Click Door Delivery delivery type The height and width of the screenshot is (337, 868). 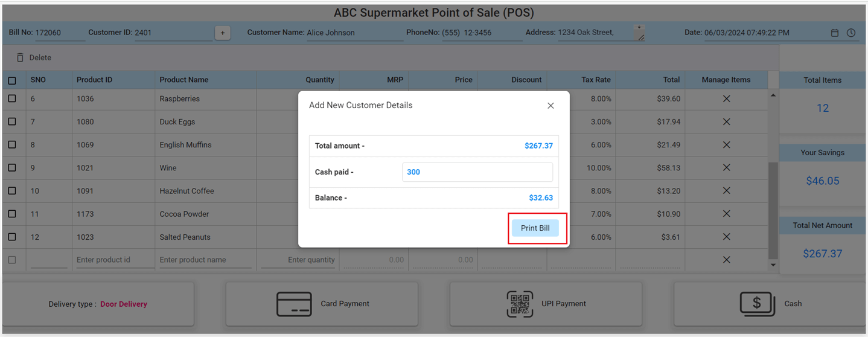[124, 304]
